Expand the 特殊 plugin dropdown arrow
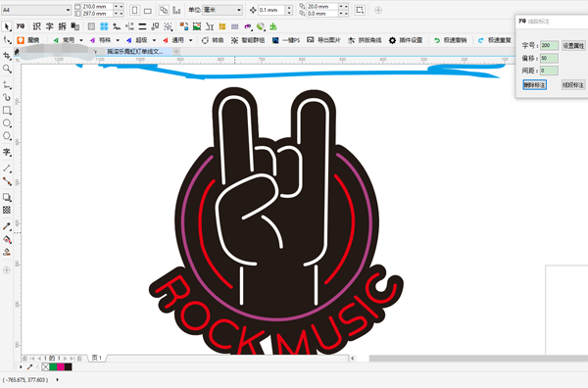588x388 pixels. tap(118, 40)
